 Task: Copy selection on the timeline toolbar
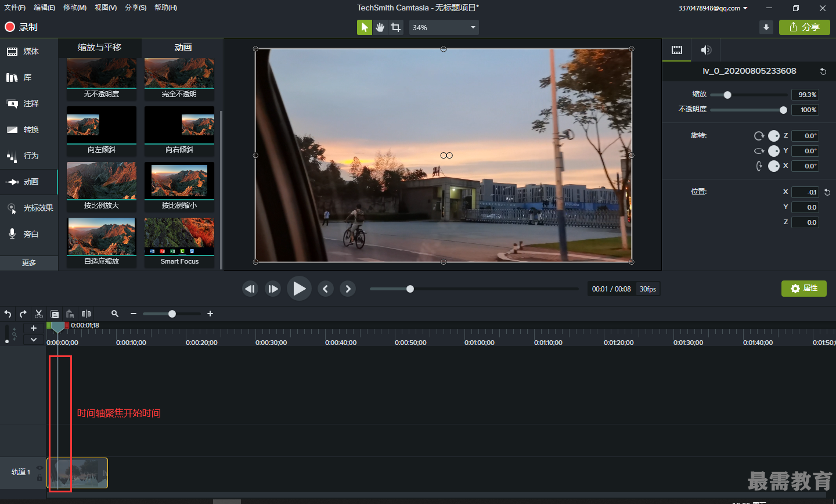(x=55, y=314)
